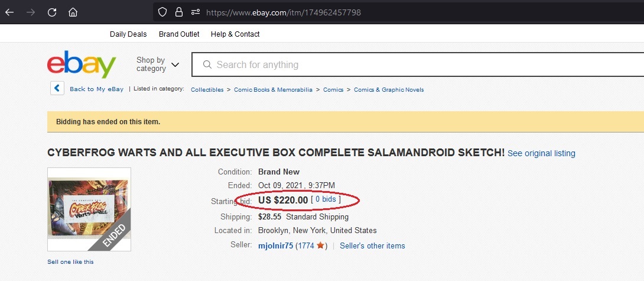The image size is (644, 281).
Task: Click the Search for anything field
Action: [x=418, y=64]
